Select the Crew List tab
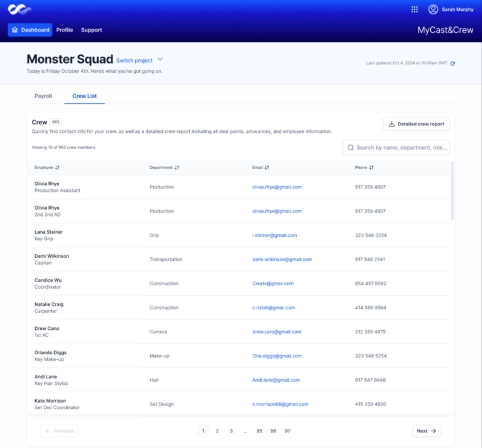Viewport: 482px width, 448px height. [84, 96]
